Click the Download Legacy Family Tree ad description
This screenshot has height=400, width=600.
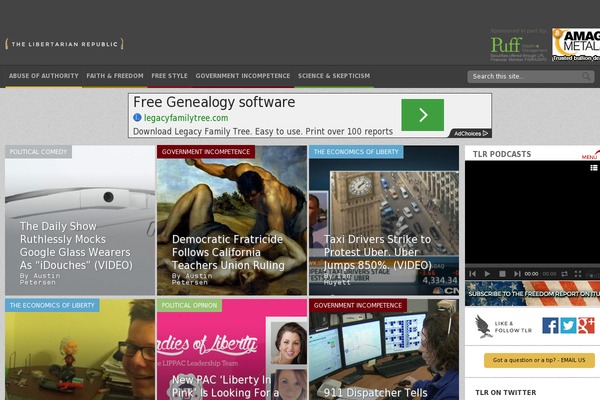[x=263, y=131]
